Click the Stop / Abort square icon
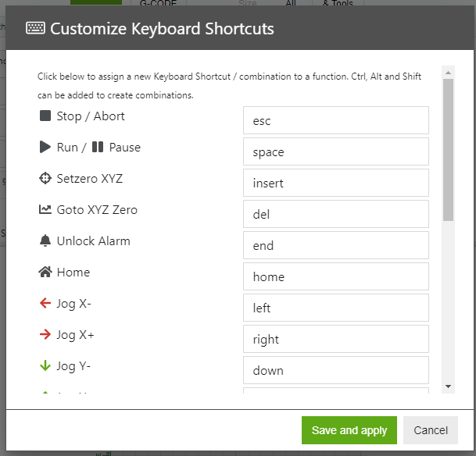The height and width of the screenshot is (456, 476). coord(45,116)
